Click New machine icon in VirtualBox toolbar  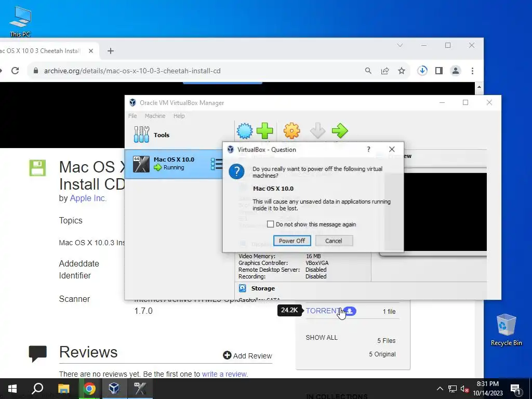coord(245,130)
